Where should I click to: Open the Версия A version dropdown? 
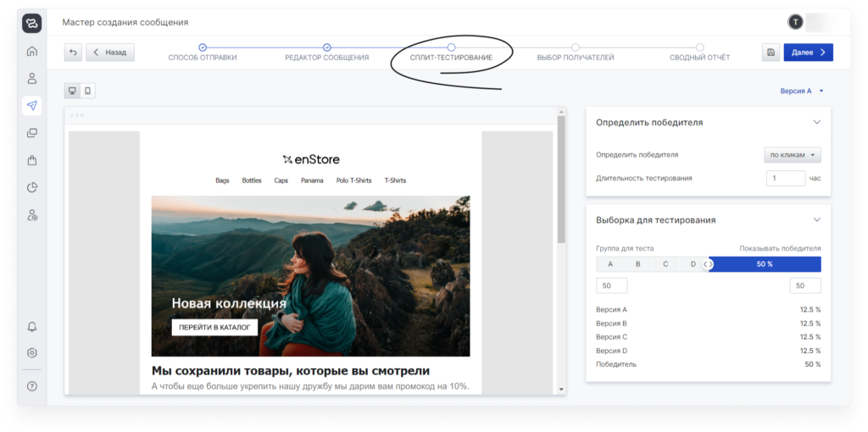point(802,91)
